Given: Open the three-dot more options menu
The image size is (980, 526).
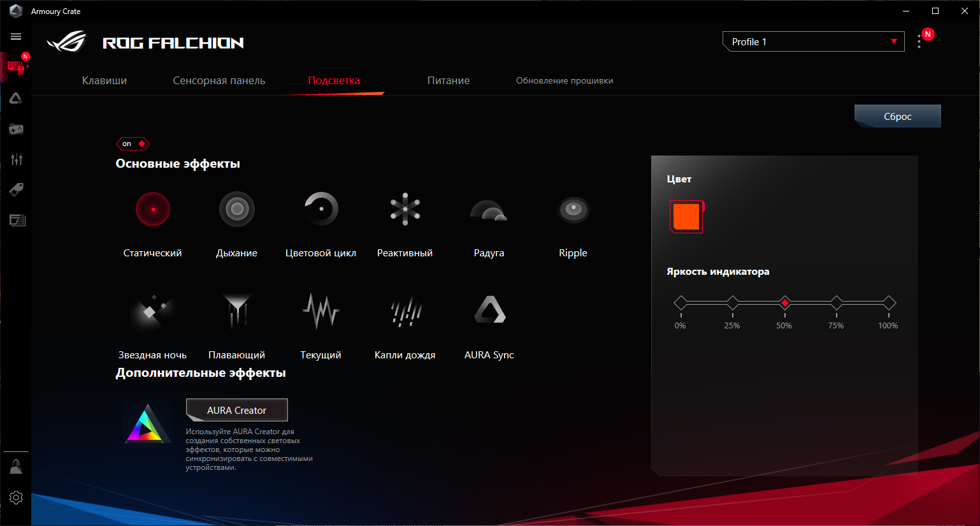Looking at the screenshot, I should point(919,42).
